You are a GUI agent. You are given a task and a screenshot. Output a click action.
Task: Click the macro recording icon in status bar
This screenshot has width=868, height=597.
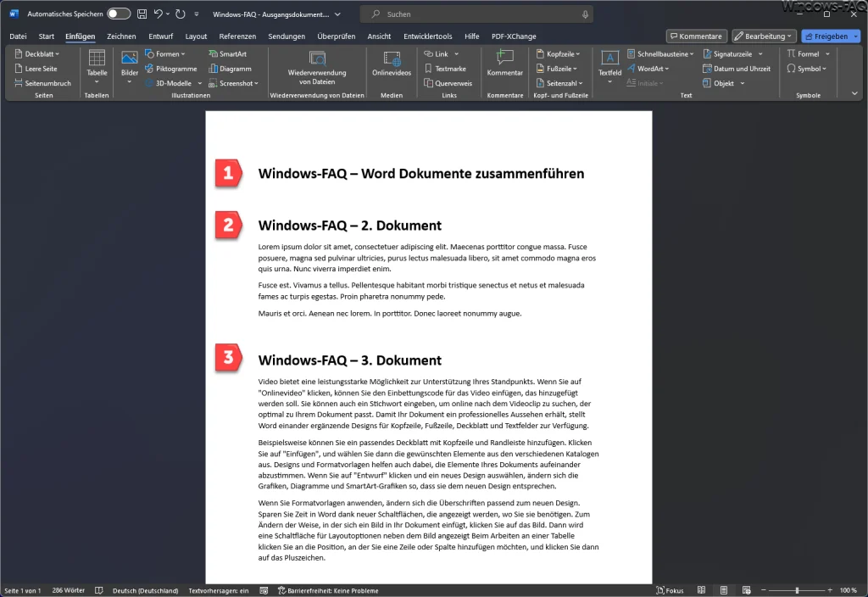(264, 590)
